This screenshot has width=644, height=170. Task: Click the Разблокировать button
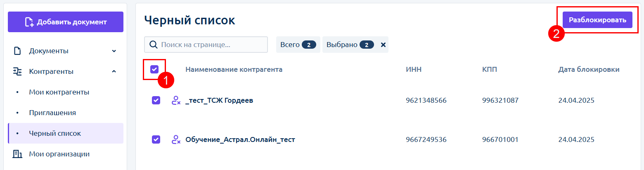coord(597,20)
